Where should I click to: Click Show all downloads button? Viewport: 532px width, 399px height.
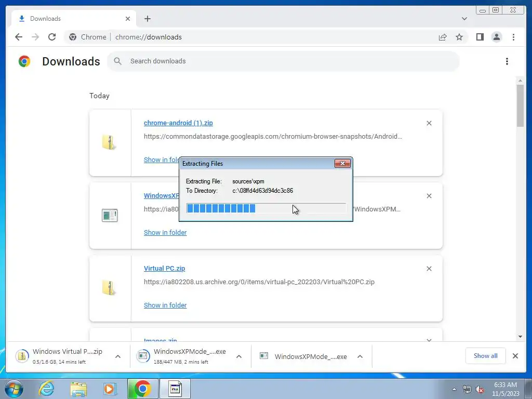[486, 355]
